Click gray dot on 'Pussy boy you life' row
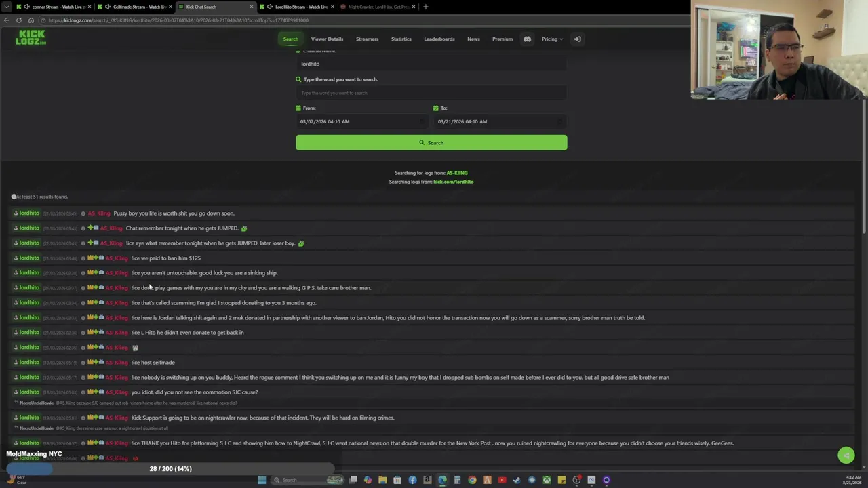 pos(83,213)
